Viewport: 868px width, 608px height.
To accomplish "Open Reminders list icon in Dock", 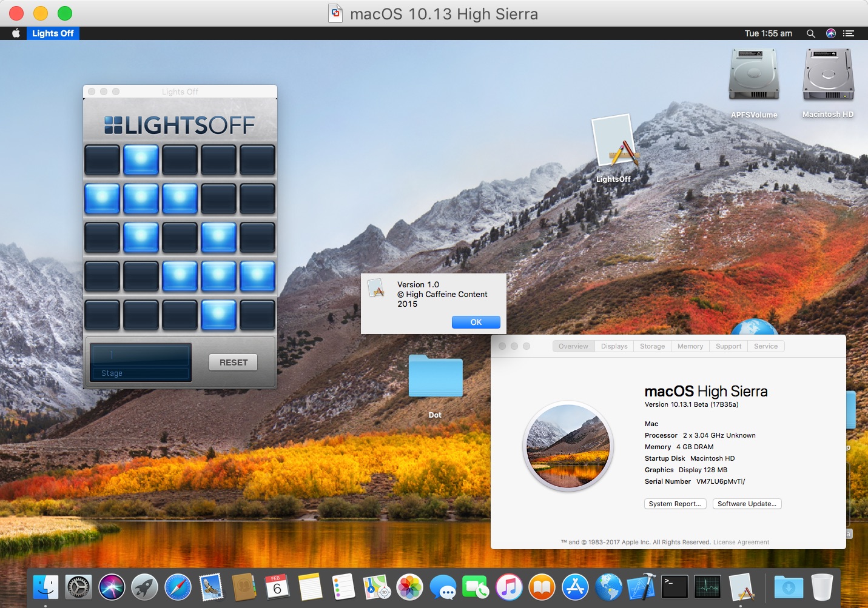I will [x=343, y=587].
